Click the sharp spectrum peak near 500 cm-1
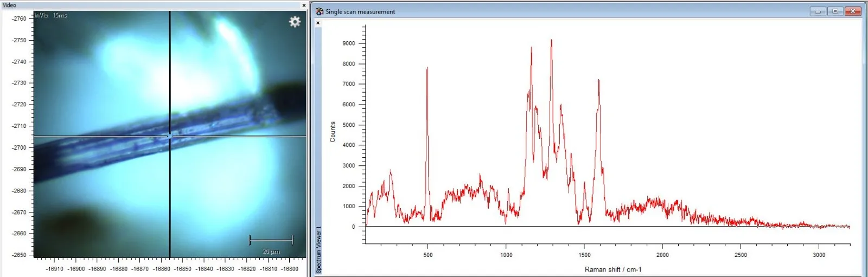The height and width of the screenshot is (277, 868). (427, 68)
